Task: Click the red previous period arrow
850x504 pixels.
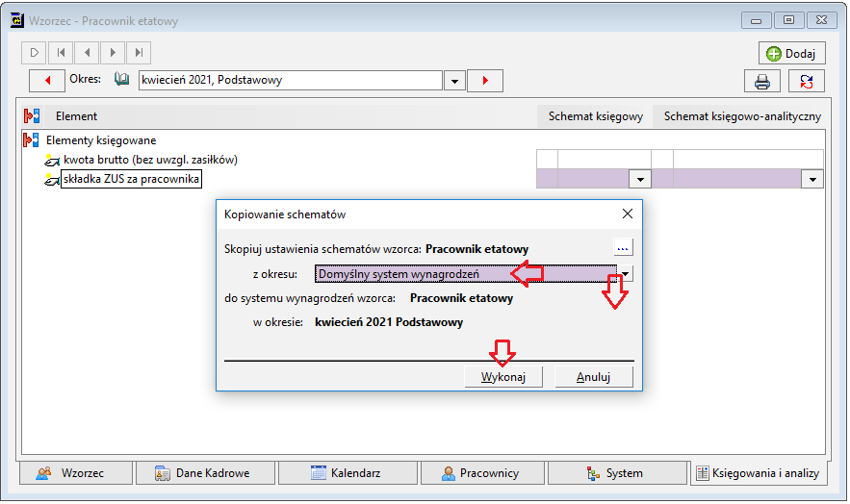Action: 47,81
